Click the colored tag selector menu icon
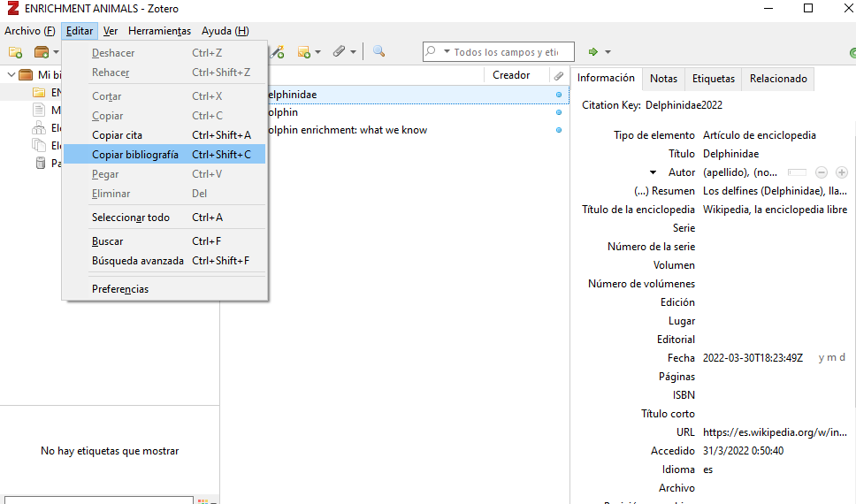This screenshot has width=856, height=504. (x=206, y=500)
